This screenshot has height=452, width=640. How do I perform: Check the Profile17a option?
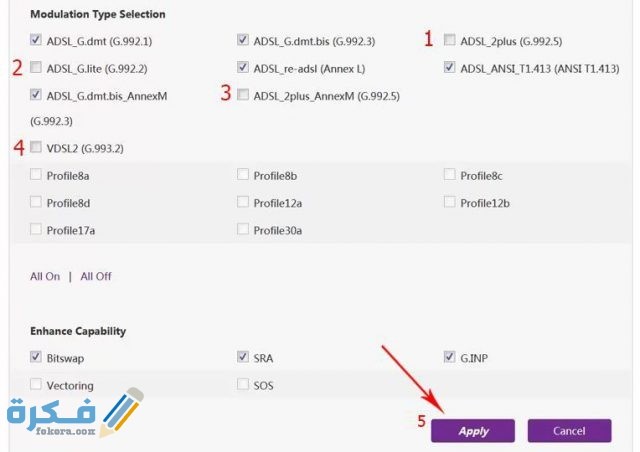point(37,229)
